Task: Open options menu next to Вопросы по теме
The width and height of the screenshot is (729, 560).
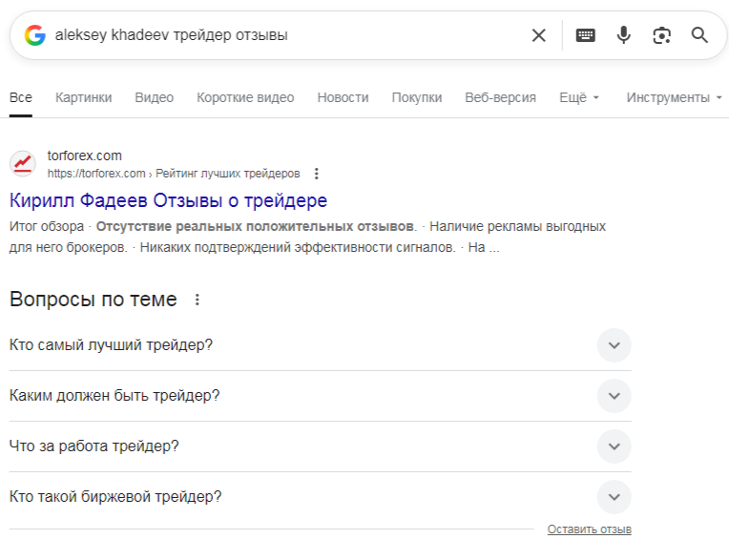Action: point(198,300)
